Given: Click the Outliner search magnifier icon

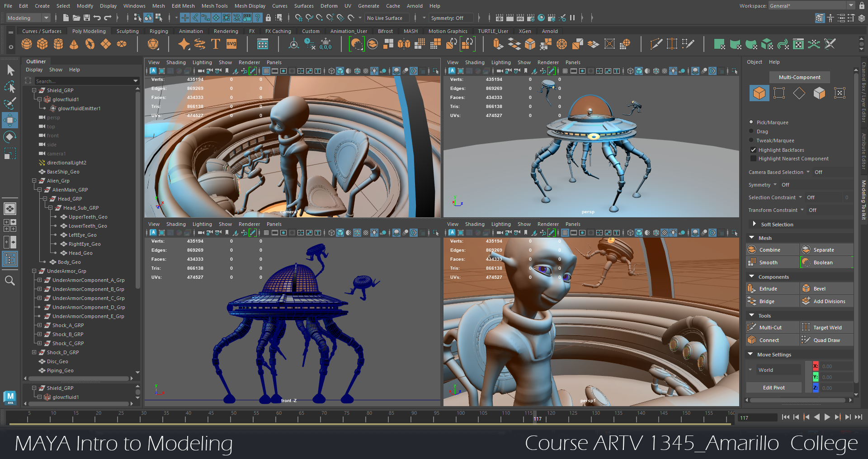Looking at the screenshot, I should point(10,281).
